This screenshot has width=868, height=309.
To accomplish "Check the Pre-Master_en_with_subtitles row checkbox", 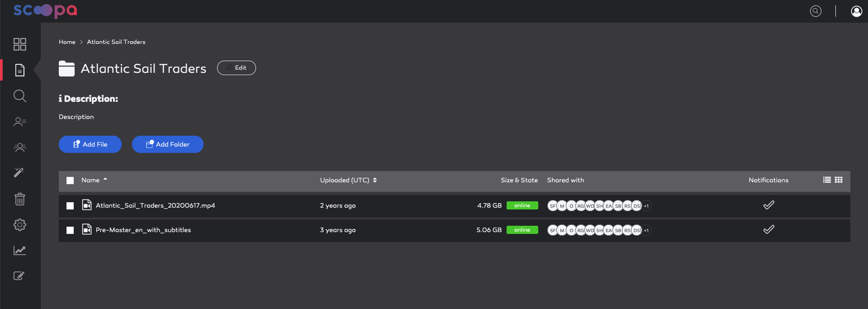I will [70, 230].
